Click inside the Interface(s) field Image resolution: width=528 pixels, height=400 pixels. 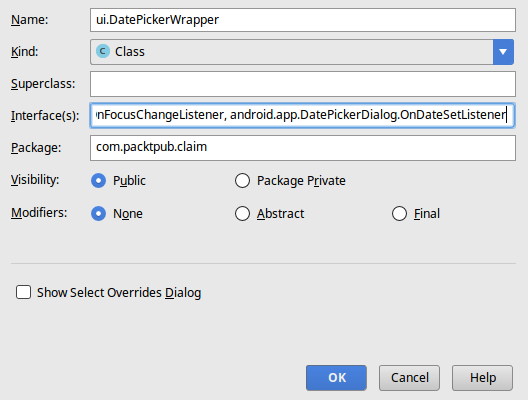pos(303,115)
